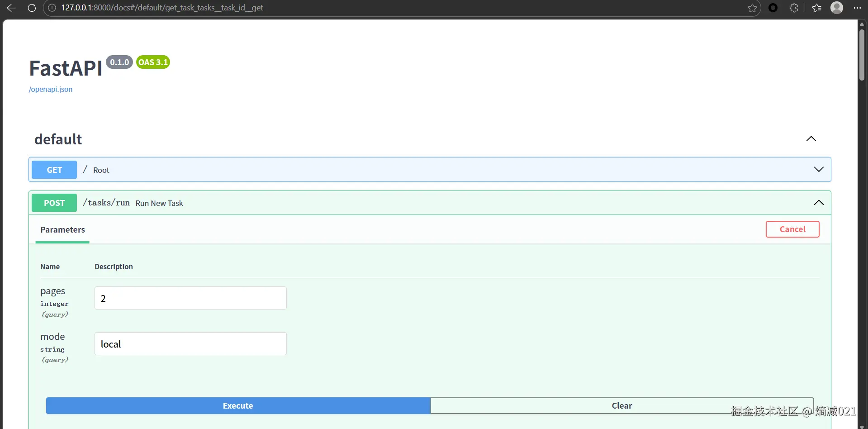Open the favorites list icon
Image resolution: width=868 pixels, height=429 pixels.
[x=816, y=8]
